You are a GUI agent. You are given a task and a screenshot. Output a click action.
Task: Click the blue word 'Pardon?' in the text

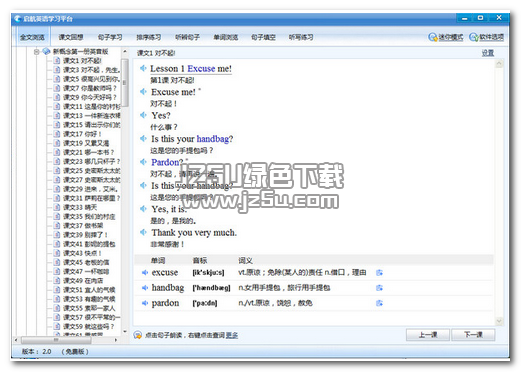[x=167, y=162]
